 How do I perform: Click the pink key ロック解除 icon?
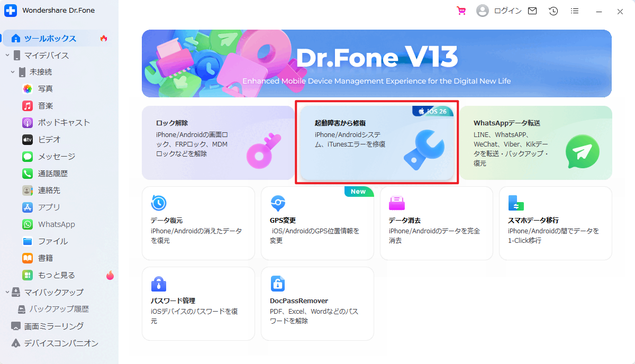coord(264,150)
